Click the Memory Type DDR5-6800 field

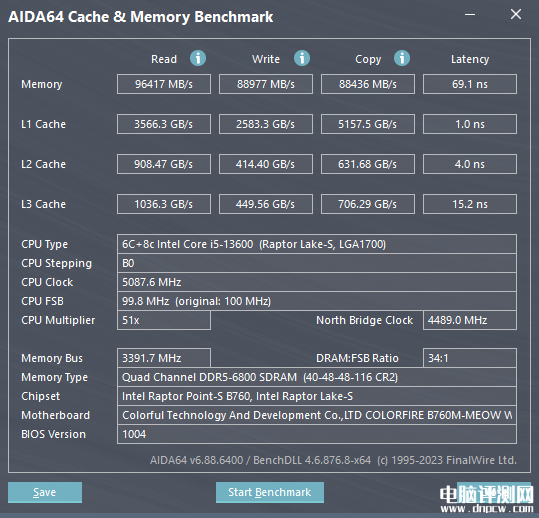[317, 377]
